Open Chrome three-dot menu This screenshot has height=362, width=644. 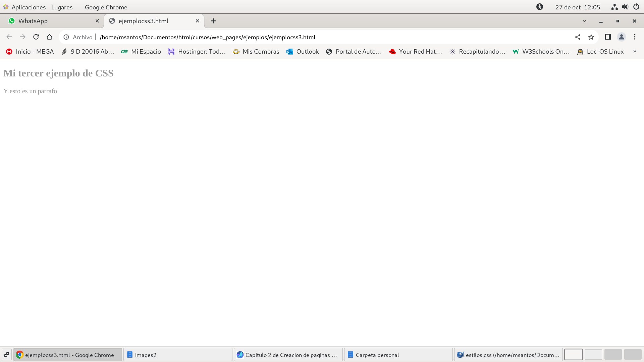635,37
